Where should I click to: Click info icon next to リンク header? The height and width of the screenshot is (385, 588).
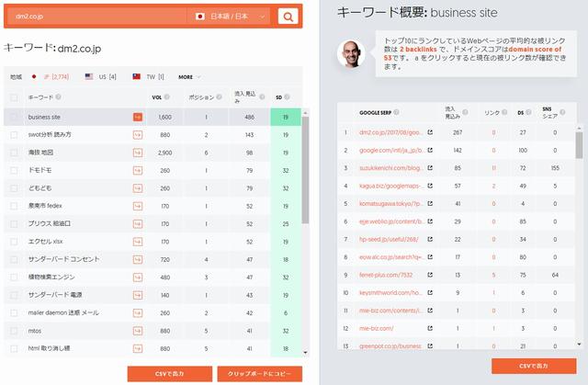point(504,112)
